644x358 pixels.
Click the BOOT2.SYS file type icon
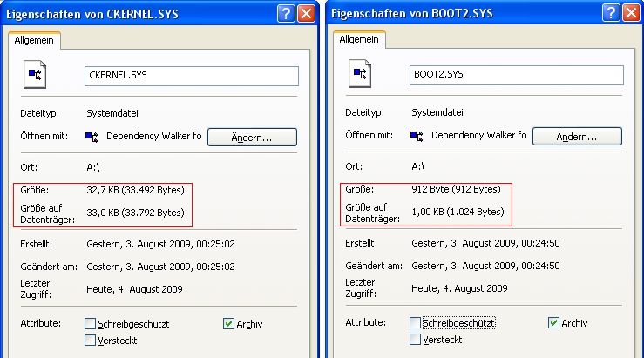point(360,73)
